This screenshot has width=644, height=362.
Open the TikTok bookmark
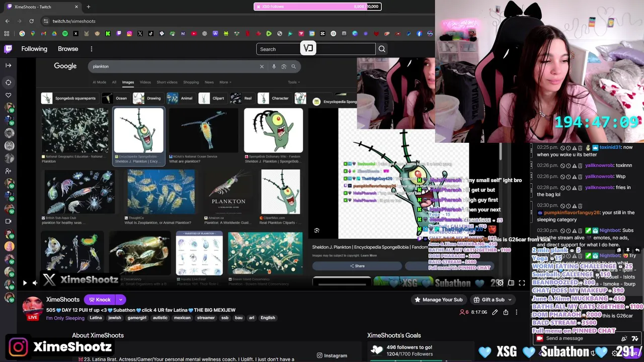pyautogui.click(x=150, y=34)
